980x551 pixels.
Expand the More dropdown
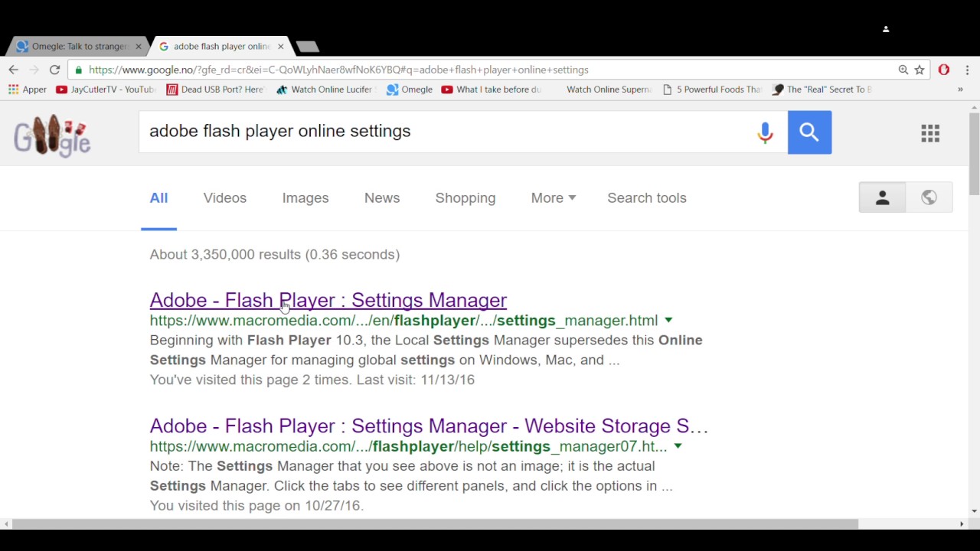tap(553, 198)
